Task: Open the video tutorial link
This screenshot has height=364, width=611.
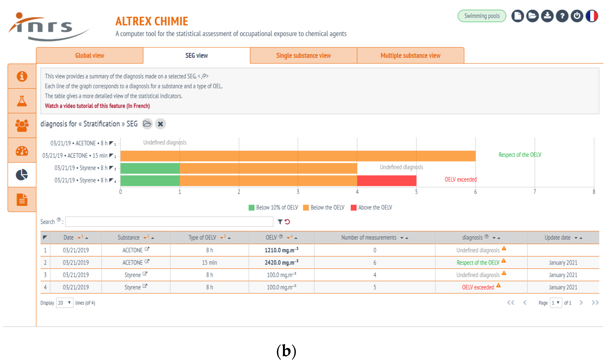Action: (97, 106)
